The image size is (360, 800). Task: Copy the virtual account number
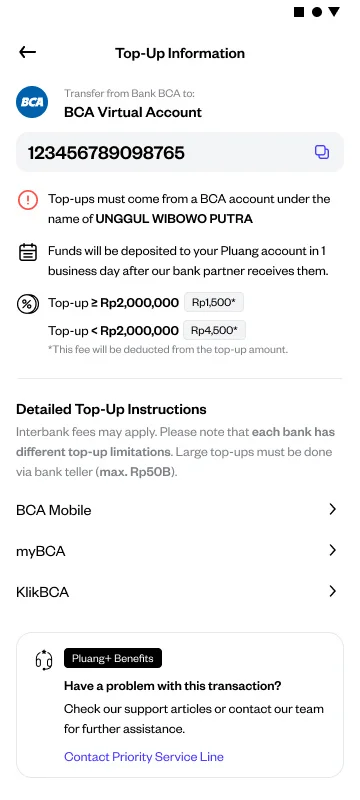322,152
